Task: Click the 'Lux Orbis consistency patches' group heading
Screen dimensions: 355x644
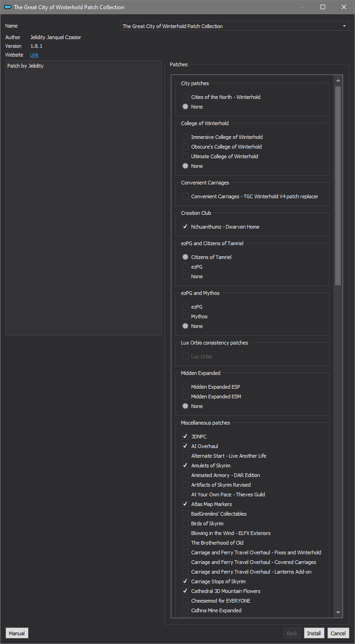Action: pos(214,343)
